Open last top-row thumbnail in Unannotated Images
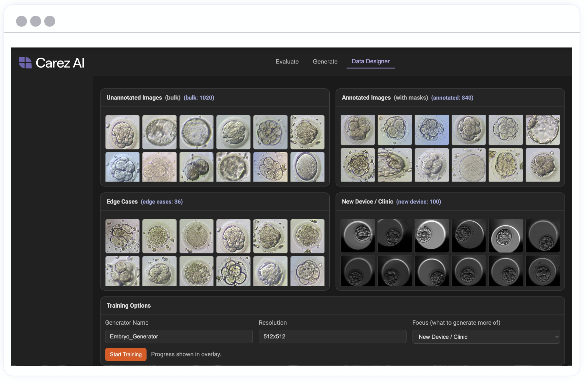588x382 pixels. [307, 132]
